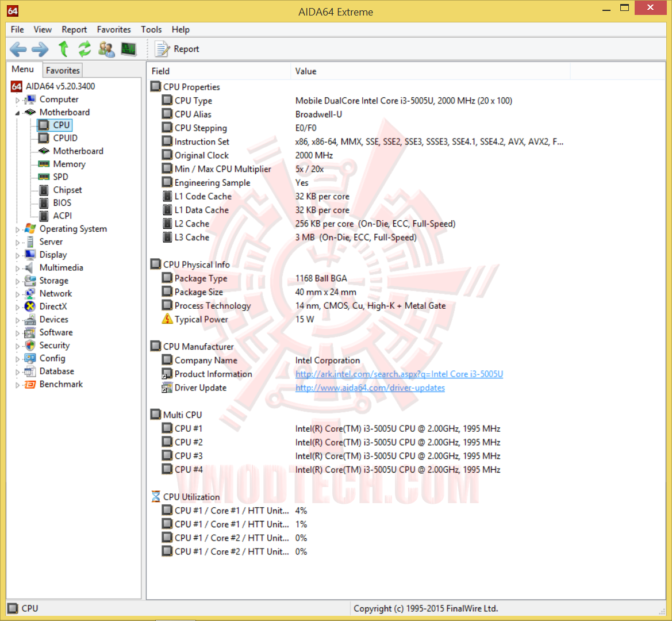Click the green Refresh arrows icon
This screenshot has height=621, width=672.
pyautogui.click(x=85, y=49)
